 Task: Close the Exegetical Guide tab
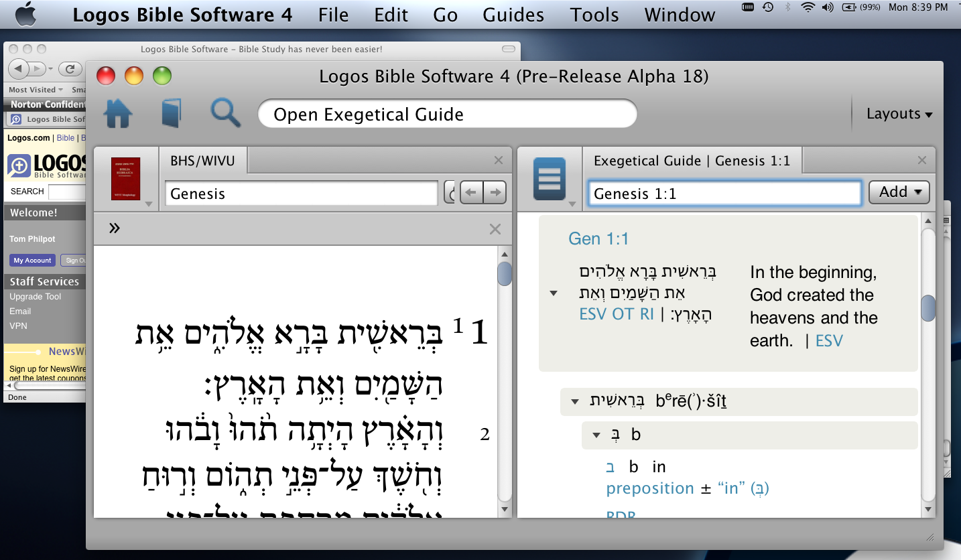pos(922,160)
